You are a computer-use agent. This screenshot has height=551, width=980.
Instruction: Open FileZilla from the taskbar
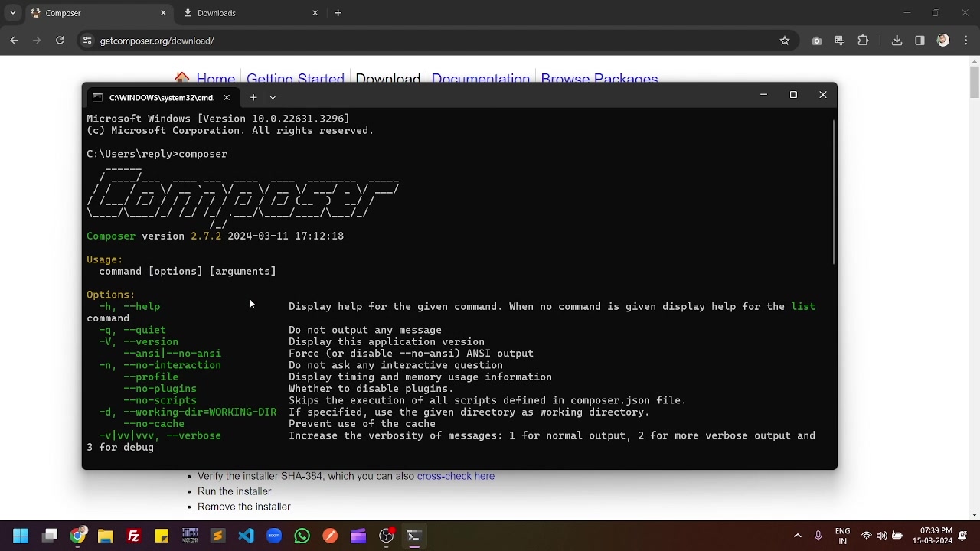[133, 536]
